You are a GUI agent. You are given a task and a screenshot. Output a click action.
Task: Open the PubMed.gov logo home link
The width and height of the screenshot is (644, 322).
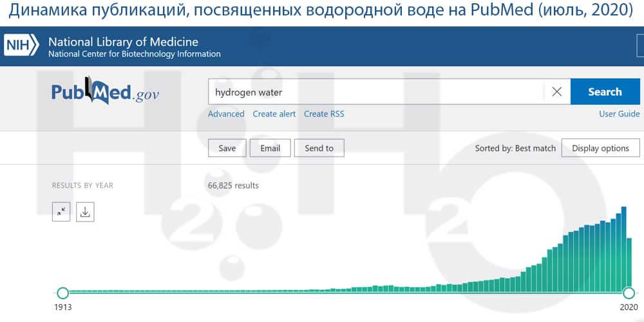(x=105, y=91)
